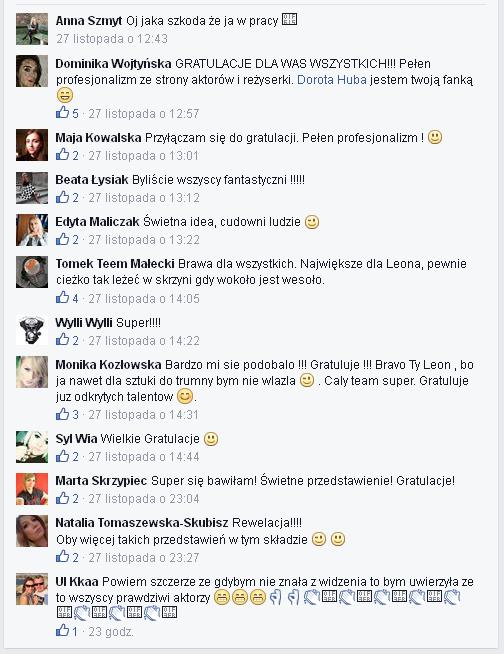Click thumbs-up on Monika Kozłowska's comment
504x654 pixels.
[x=63, y=414]
